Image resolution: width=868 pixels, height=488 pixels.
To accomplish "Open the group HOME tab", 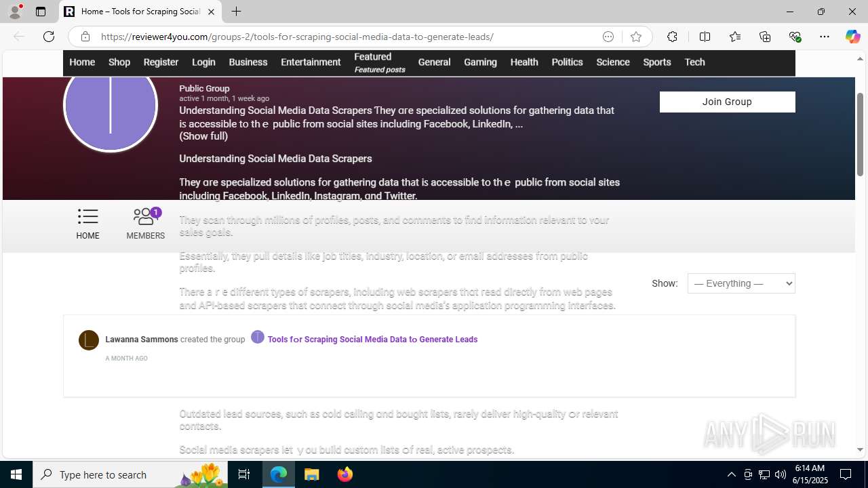I will 87,224.
